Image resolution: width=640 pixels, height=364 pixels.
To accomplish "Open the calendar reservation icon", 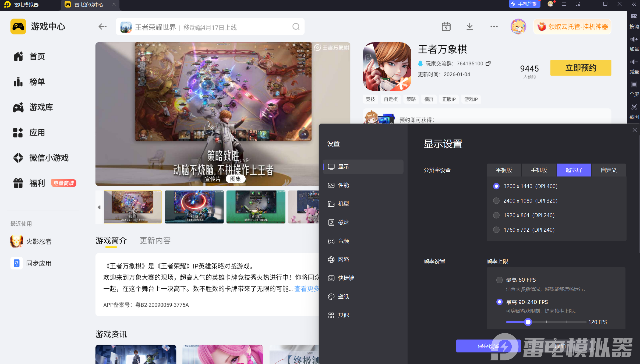I will tap(446, 27).
